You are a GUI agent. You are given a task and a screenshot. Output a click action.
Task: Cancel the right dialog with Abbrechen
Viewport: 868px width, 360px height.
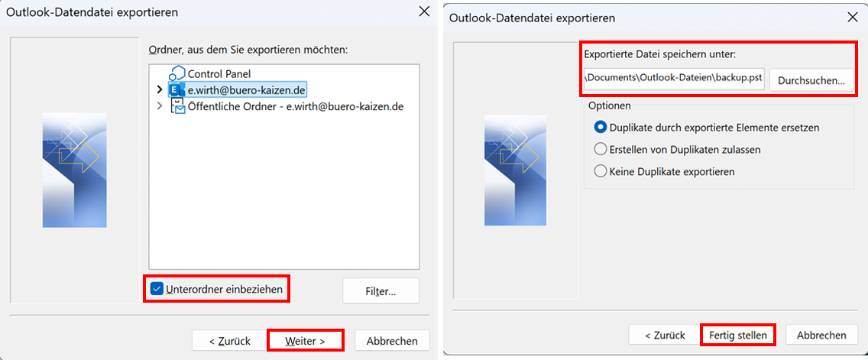click(x=821, y=335)
